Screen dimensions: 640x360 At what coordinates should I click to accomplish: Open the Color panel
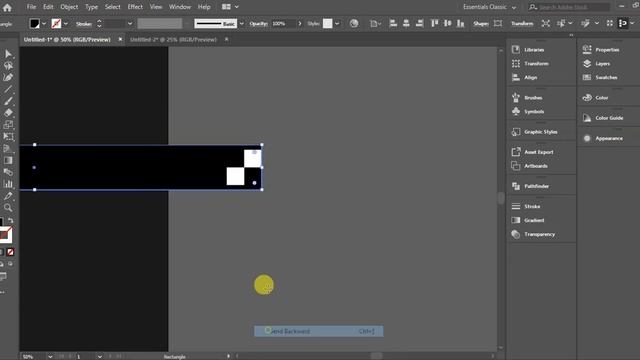pyautogui.click(x=601, y=98)
